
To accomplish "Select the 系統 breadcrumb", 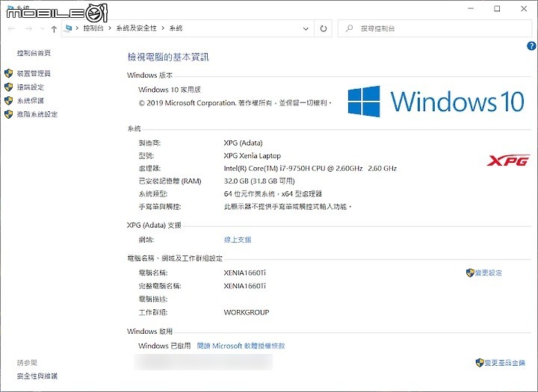I will tap(176, 28).
